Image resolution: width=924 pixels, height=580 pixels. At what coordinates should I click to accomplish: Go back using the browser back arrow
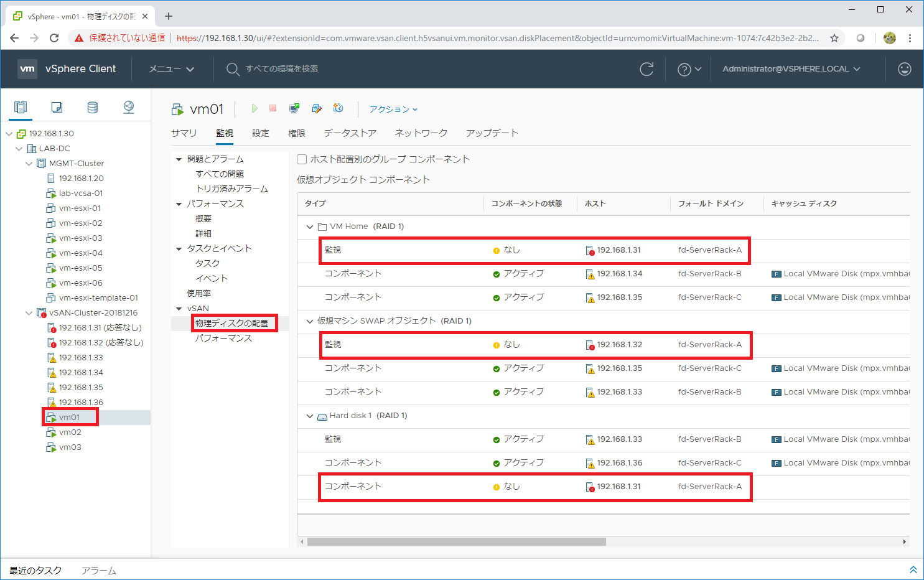coord(14,38)
